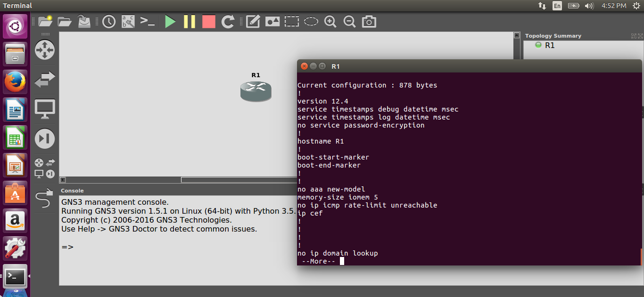
Task: Click the 'version 12.4' line
Action: pyautogui.click(x=323, y=101)
